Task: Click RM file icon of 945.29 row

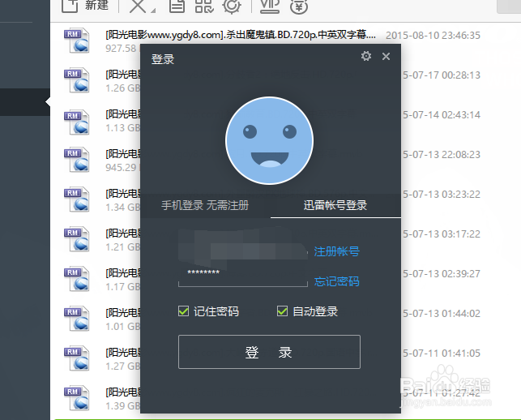Action: pos(77,160)
